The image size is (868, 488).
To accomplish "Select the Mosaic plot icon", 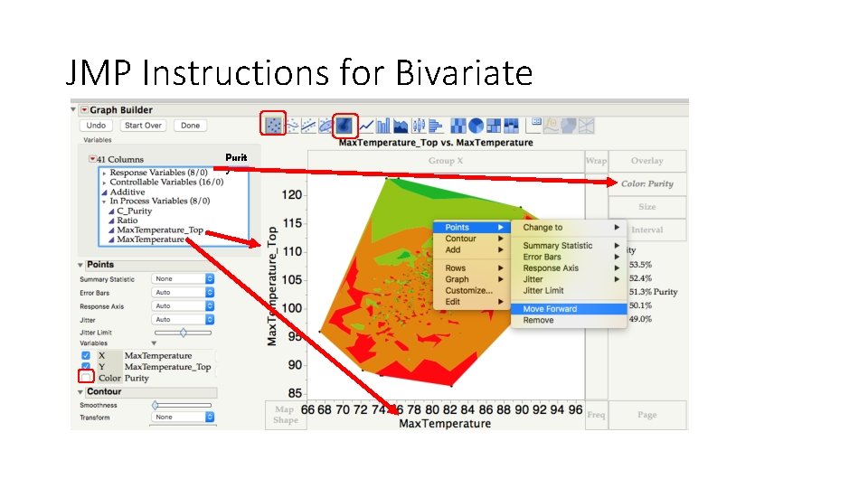I will click(511, 127).
